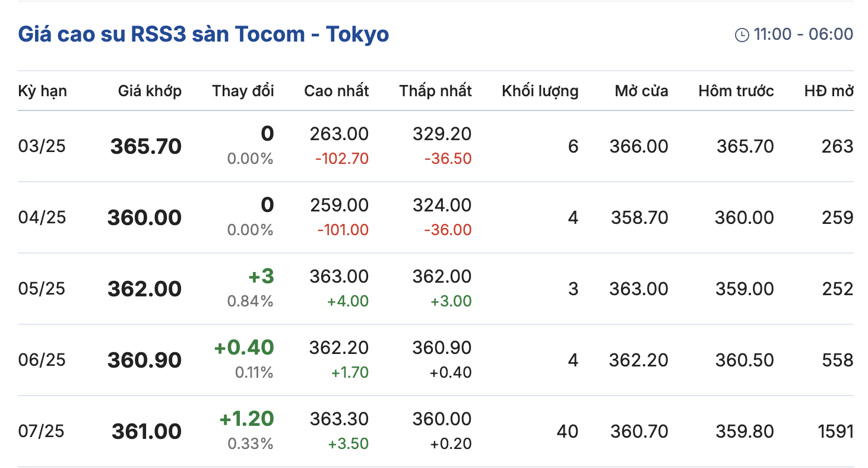
Task: Select the 03/25 contract row term
Action: pyautogui.click(x=42, y=146)
